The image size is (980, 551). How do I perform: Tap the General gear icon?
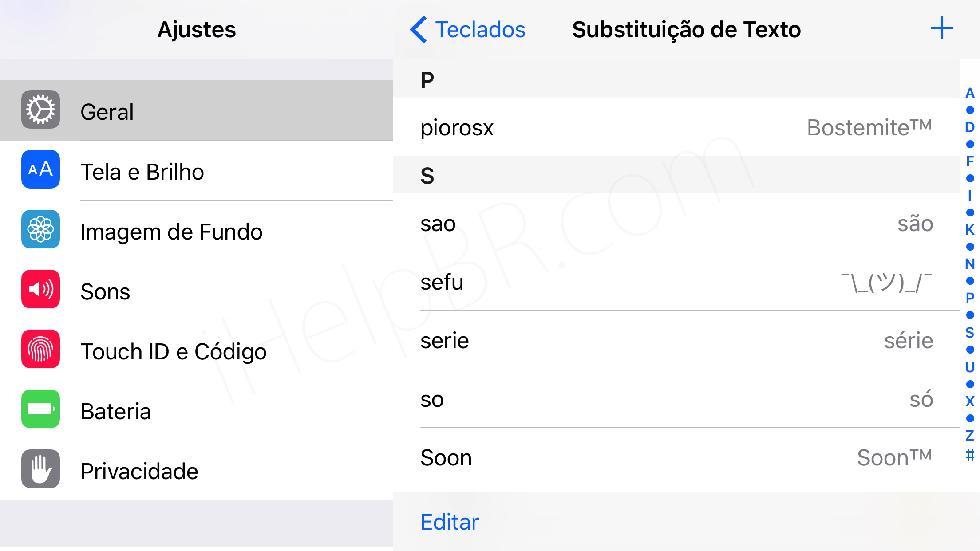[x=40, y=110]
